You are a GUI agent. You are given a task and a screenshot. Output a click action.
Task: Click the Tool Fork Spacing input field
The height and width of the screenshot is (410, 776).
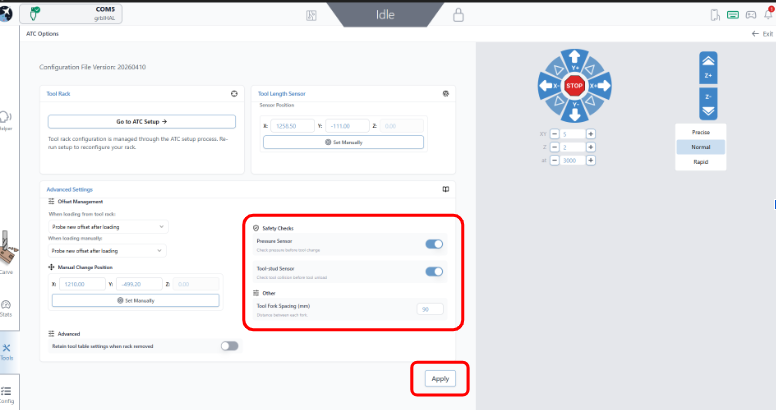click(x=430, y=309)
